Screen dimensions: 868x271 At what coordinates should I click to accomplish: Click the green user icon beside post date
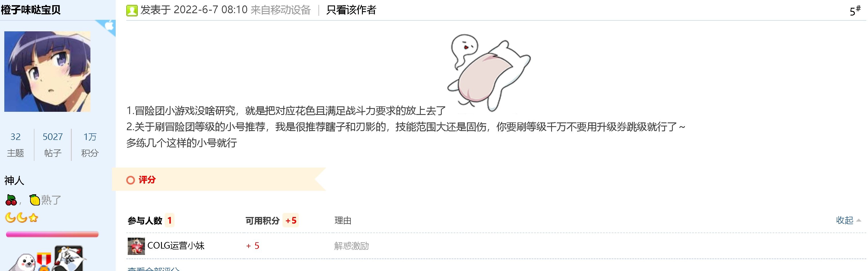[x=132, y=10]
